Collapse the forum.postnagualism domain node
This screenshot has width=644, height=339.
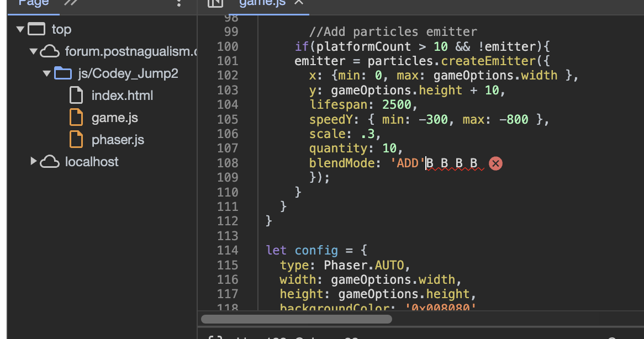(34, 51)
